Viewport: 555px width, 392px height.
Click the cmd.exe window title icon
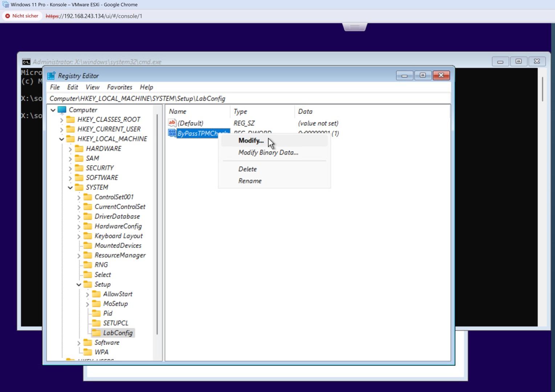coord(26,62)
